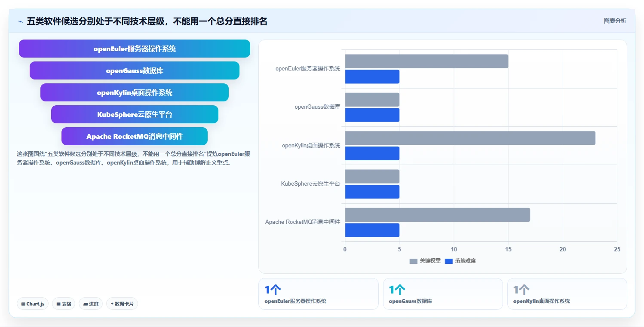
Task: Click Apache RocketMQ gray 关键权重 bar
Action: pos(437,215)
